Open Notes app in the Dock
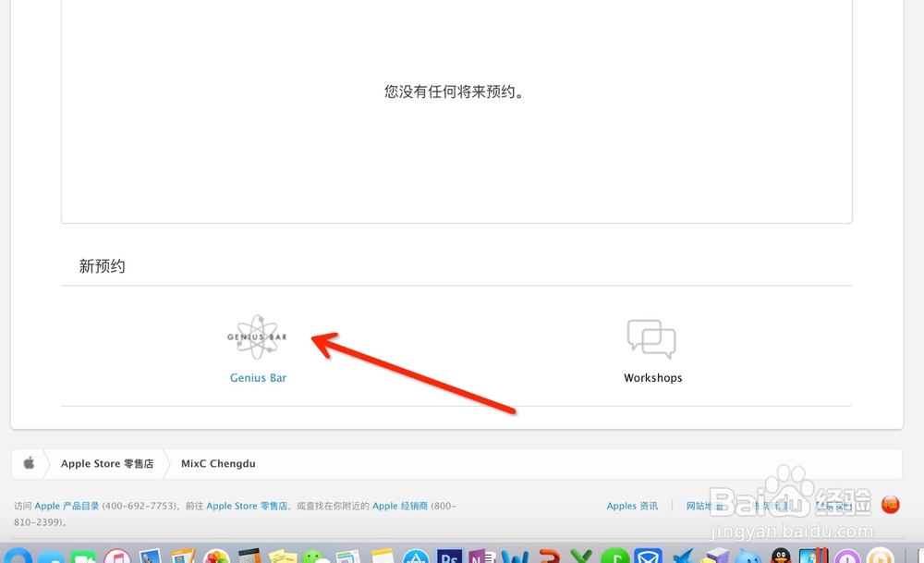The image size is (924, 563). (383, 557)
